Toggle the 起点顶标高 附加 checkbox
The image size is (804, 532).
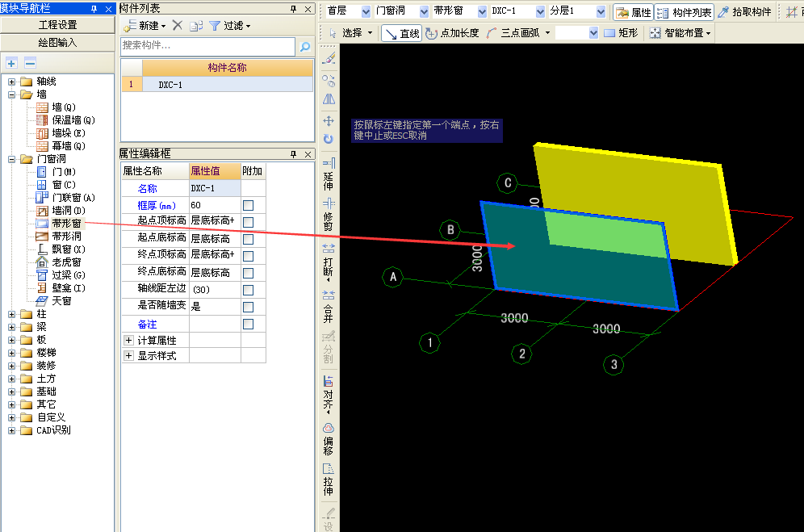pos(248,222)
